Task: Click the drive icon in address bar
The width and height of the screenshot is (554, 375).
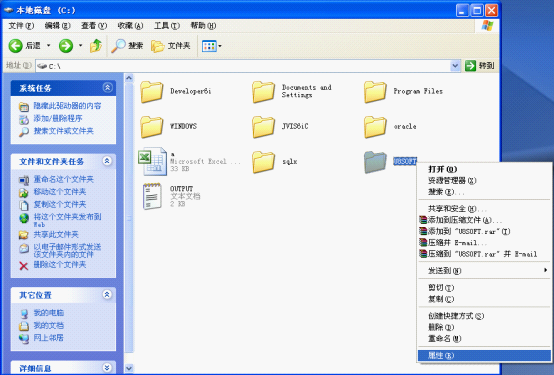Action: tap(42, 66)
